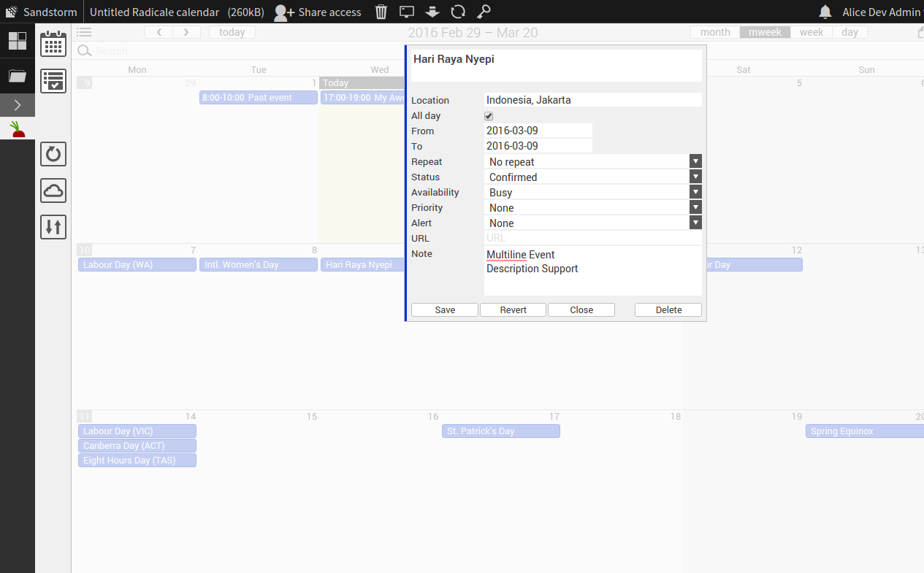This screenshot has height=573, width=924.
Task: Select the Radicale radish grain icon
Action: 18,130
